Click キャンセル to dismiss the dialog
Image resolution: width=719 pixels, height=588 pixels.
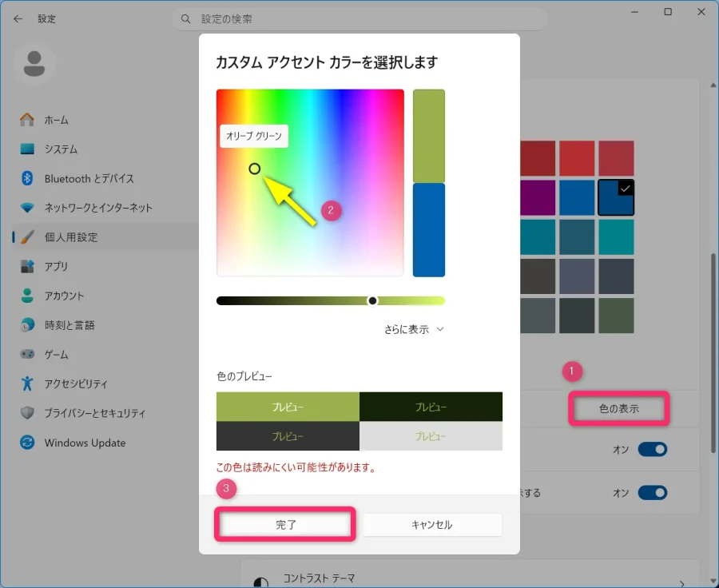431,525
